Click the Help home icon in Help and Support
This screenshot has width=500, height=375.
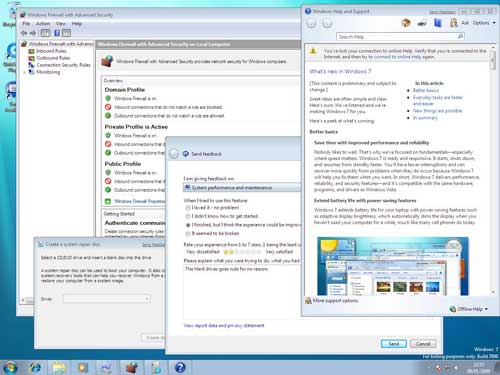(406, 23)
